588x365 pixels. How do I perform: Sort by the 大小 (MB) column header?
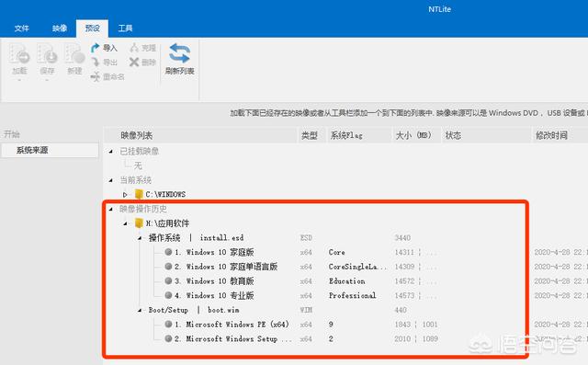point(413,135)
